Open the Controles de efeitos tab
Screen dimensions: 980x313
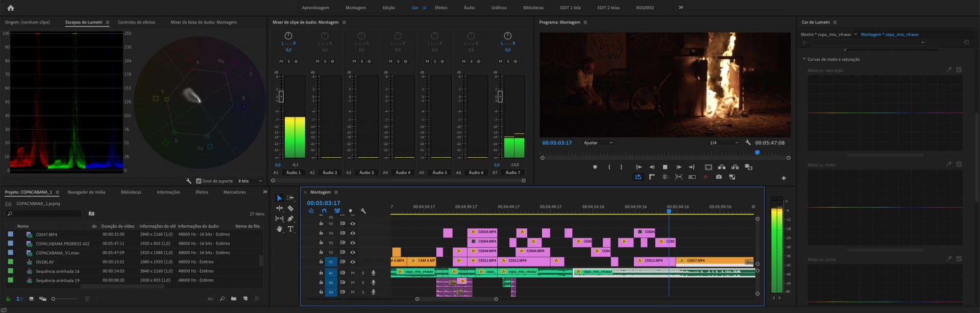[x=136, y=22]
